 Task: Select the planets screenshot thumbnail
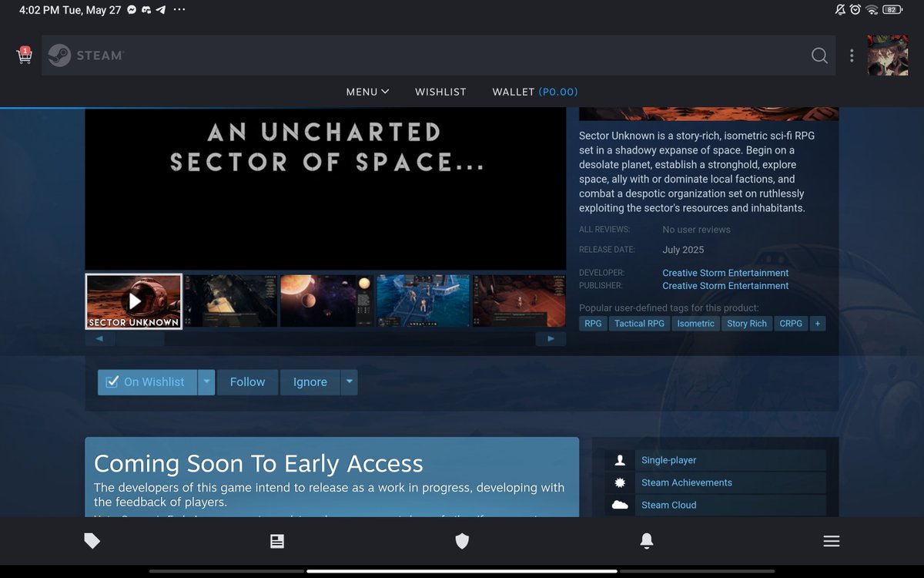326,301
